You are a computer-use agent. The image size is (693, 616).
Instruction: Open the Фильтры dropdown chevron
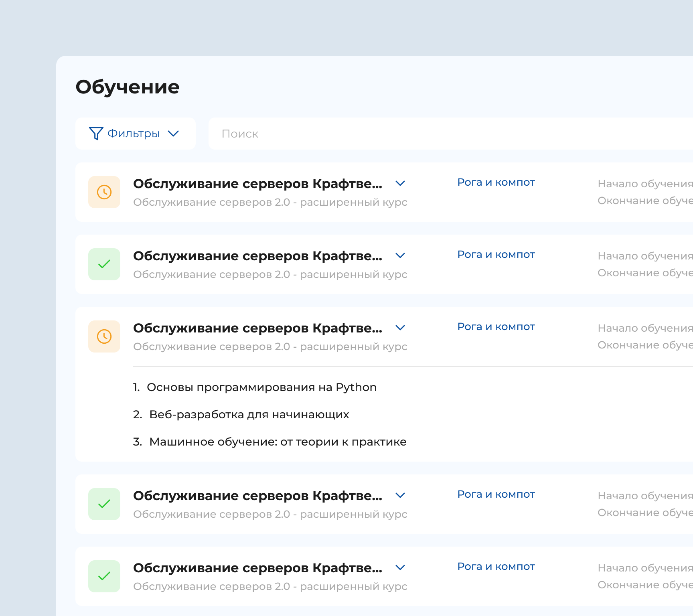[x=173, y=134]
